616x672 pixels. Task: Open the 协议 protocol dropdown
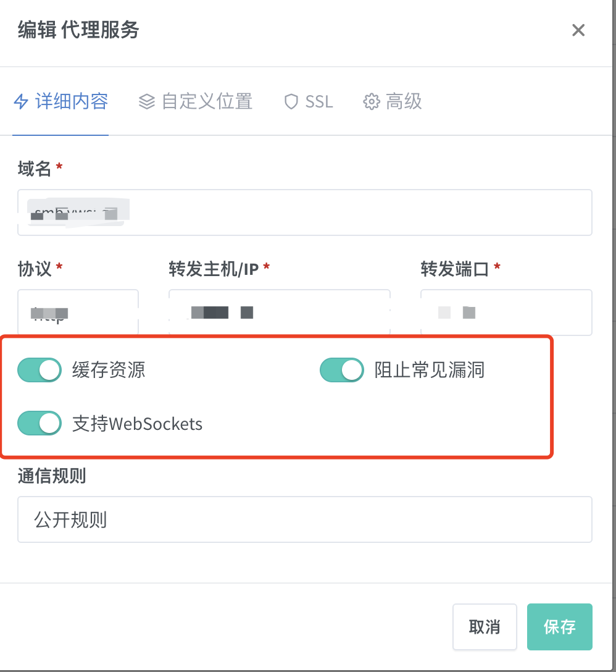78,312
